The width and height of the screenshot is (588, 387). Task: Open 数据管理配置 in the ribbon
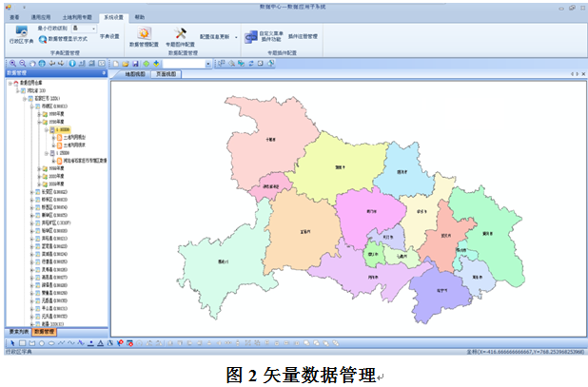(144, 35)
